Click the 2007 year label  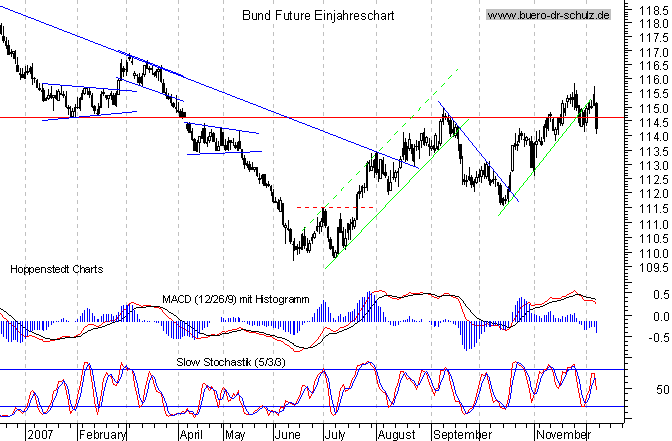pos(42,435)
